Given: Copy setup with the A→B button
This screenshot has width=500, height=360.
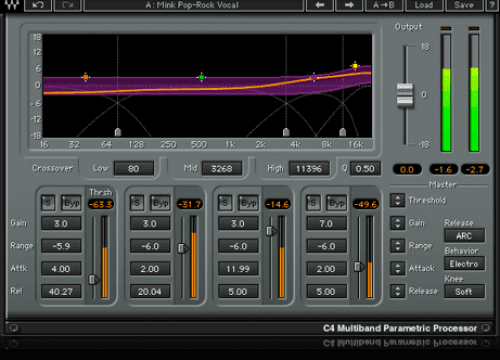Looking at the screenshot, I should pos(384,5).
